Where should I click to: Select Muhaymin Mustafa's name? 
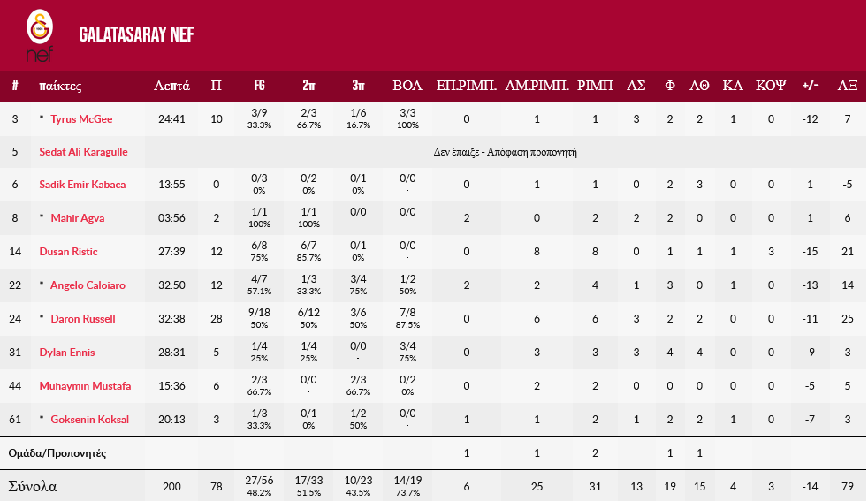point(85,386)
